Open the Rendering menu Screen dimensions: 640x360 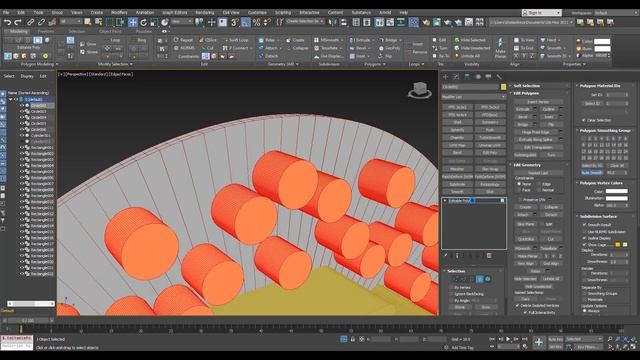point(204,13)
